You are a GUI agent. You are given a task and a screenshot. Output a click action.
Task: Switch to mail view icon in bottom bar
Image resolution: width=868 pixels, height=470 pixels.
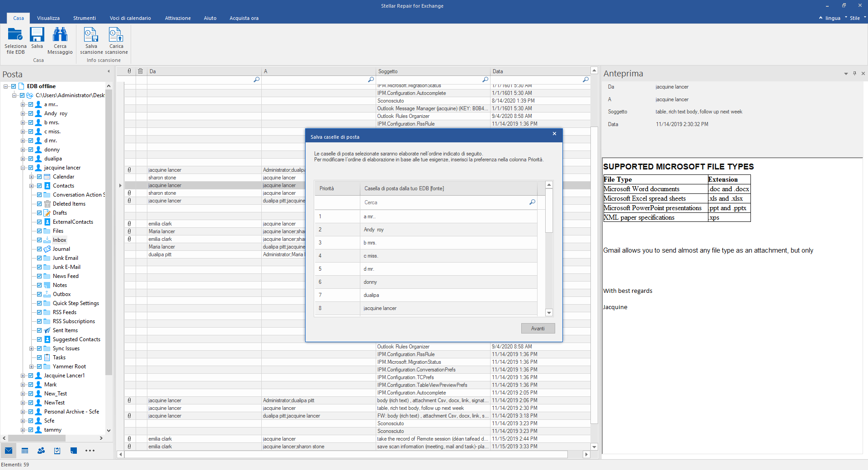9,451
